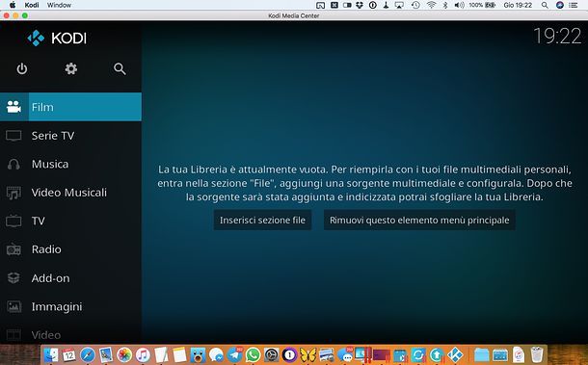The height and width of the screenshot is (365, 588).
Task: Click the Add-on box icon
Action: point(13,278)
